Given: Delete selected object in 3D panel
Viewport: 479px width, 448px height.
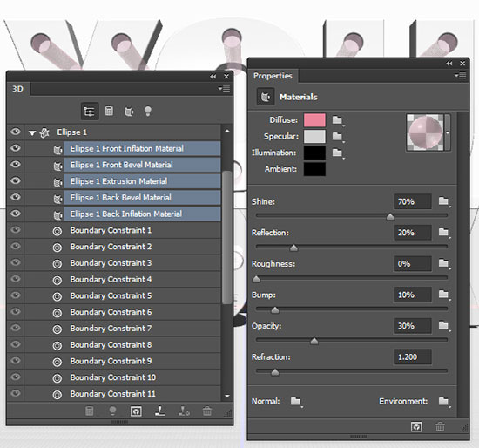Looking at the screenshot, I should click(x=207, y=411).
